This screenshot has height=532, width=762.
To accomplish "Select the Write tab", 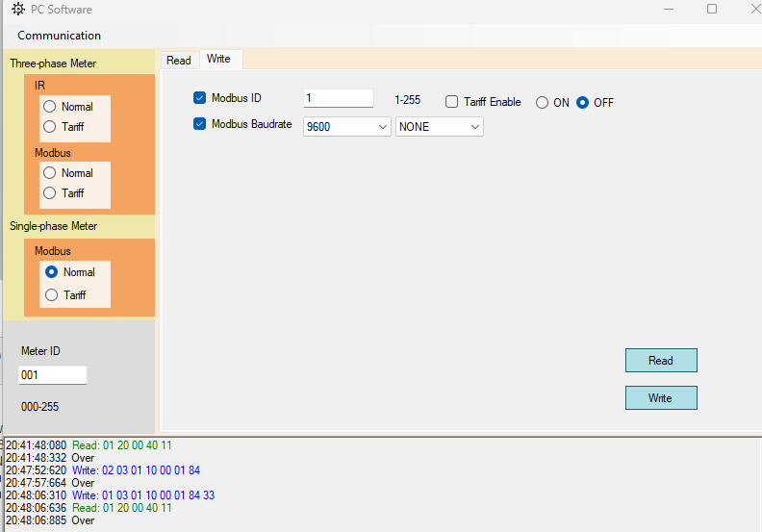I will click(218, 59).
